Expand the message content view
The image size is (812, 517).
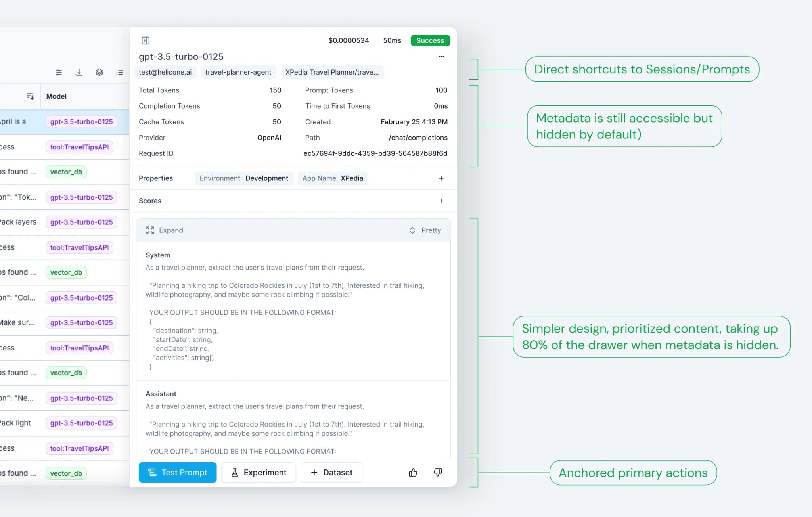pyautogui.click(x=165, y=230)
